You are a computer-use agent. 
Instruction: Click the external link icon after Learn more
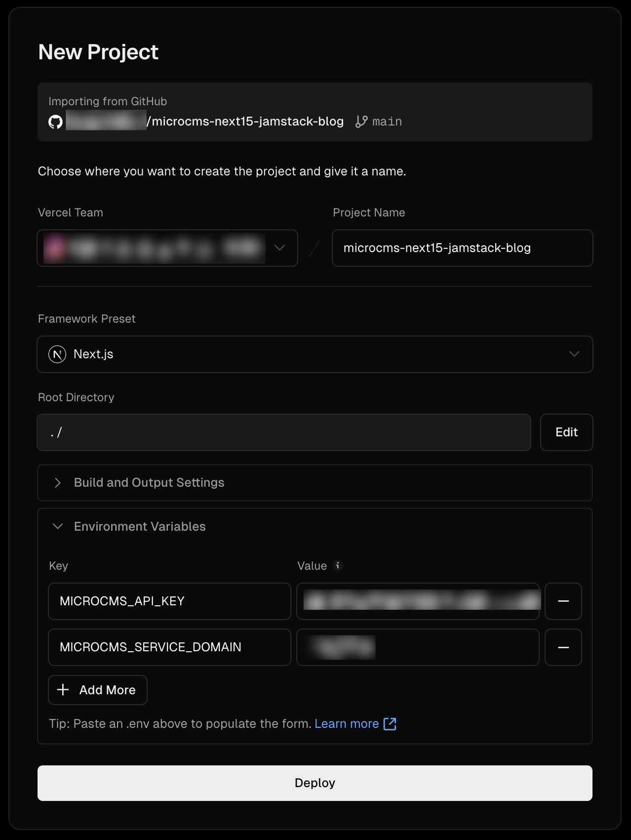(x=390, y=724)
